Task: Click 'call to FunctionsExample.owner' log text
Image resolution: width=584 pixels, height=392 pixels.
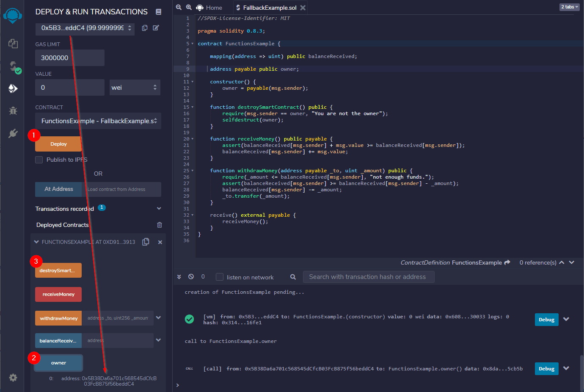Action: pyautogui.click(x=231, y=341)
